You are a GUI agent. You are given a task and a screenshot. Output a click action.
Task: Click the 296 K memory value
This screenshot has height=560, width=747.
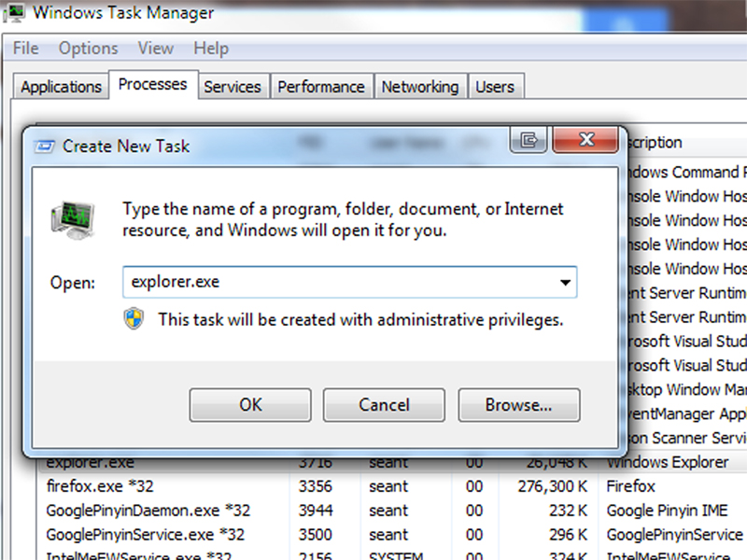pos(569,535)
